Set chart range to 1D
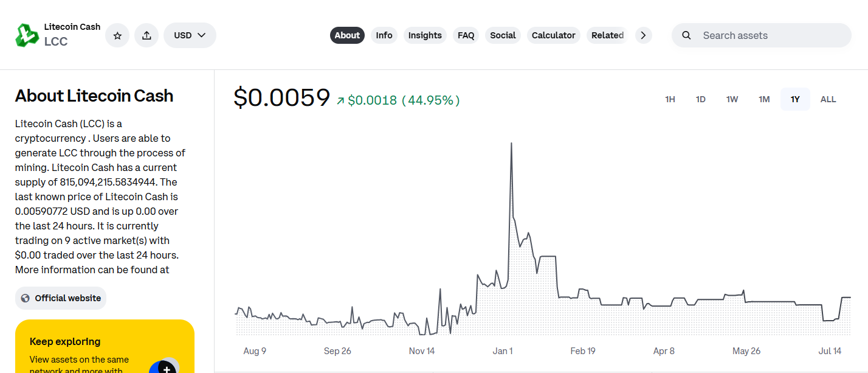The width and height of the screenshot is (868, 373). (x=701, y=99)
